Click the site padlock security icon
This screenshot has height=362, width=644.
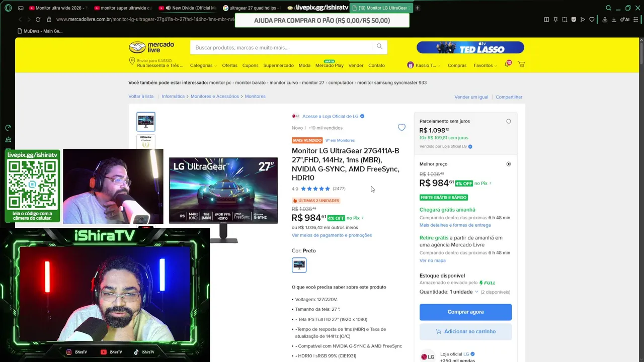(x=49, y=20)
